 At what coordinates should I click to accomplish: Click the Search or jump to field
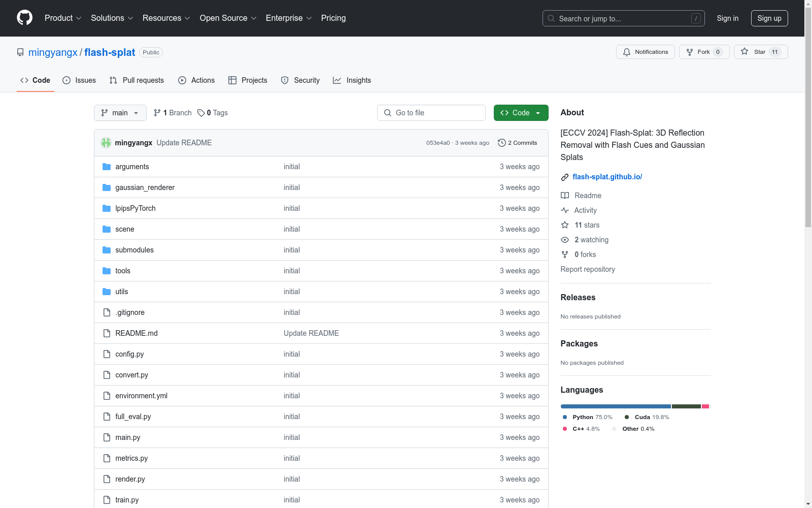624,18
